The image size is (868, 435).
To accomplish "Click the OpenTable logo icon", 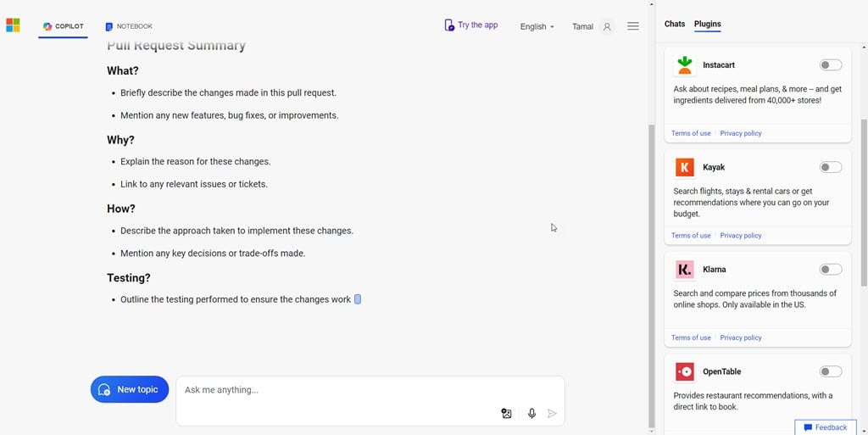I will point(685,372).
